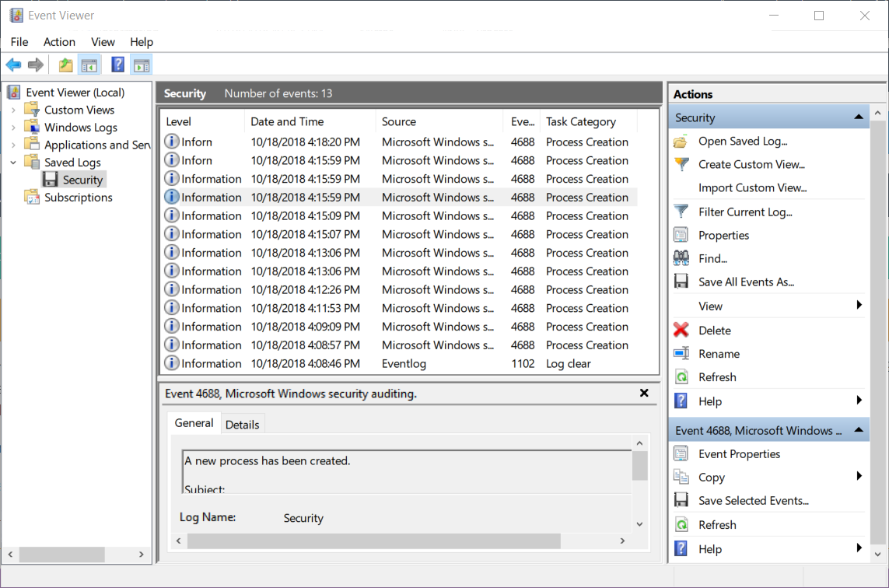
Task: Click the Find binoculars icon
Action: (x=681, y=258)
